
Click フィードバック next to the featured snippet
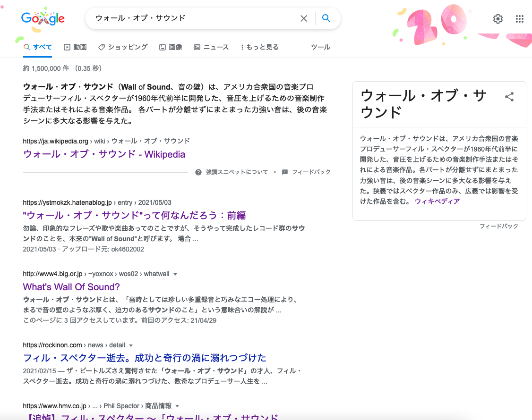click(x=311, y=172)
